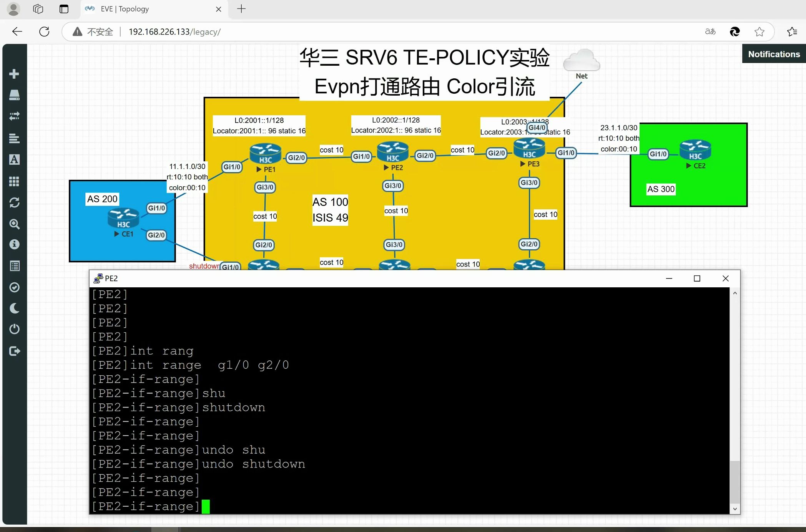Open the Pictures grid icon in sidebar
Screen dimensions: 806x532
(15, 182)
